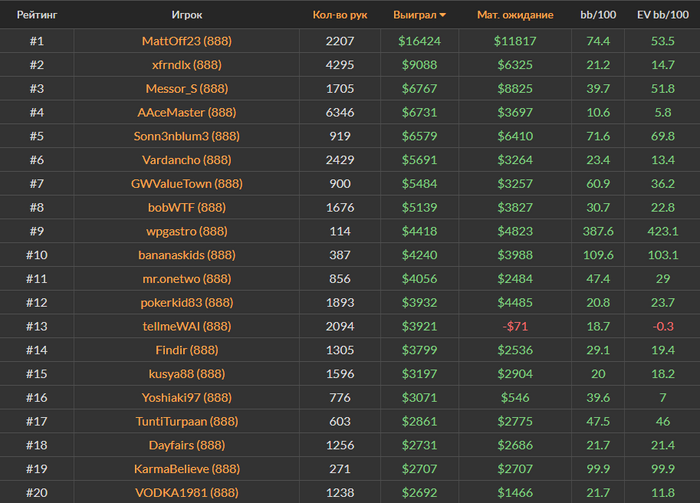This screenshot has width=700, height=503.
Task: Click tellmeWAI (888) player name
Action: tap(186, 326)
